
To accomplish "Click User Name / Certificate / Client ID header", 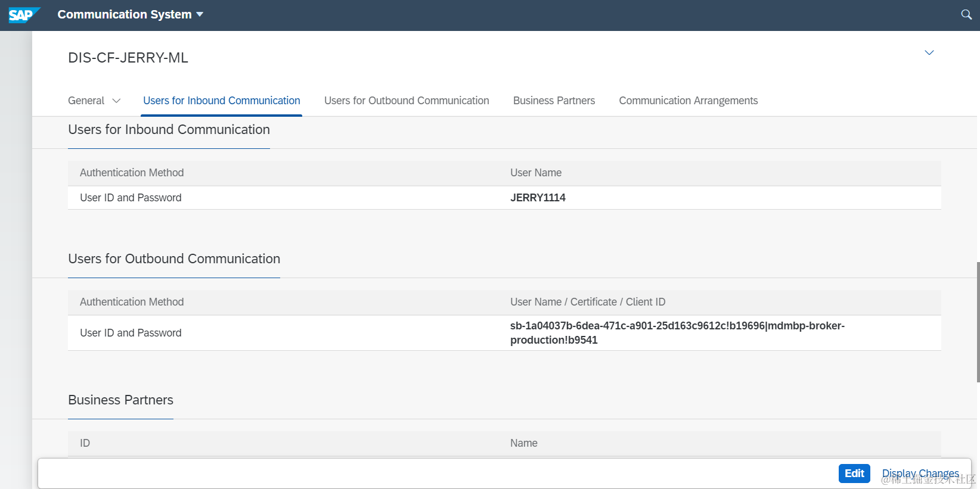I will click(588, 302).
